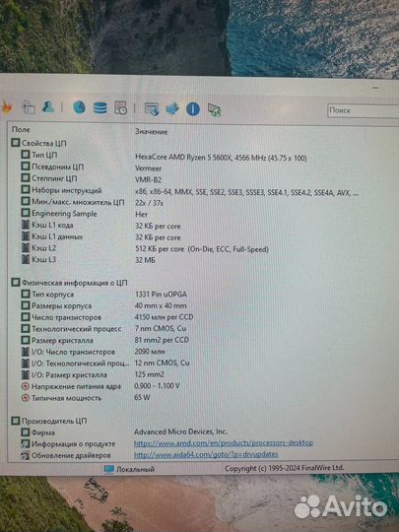The width and height of the screenshot is (399, 532).
Task: Click the CPU icon beside Тип ЦП
Action: tap(26, 155)
